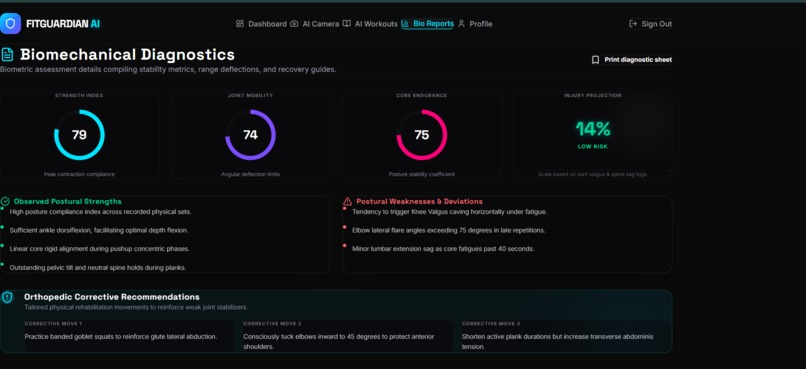This screenshot has width=806, height=369.
Task: Select the Bio Reports tab
Action: coord(427,24)
